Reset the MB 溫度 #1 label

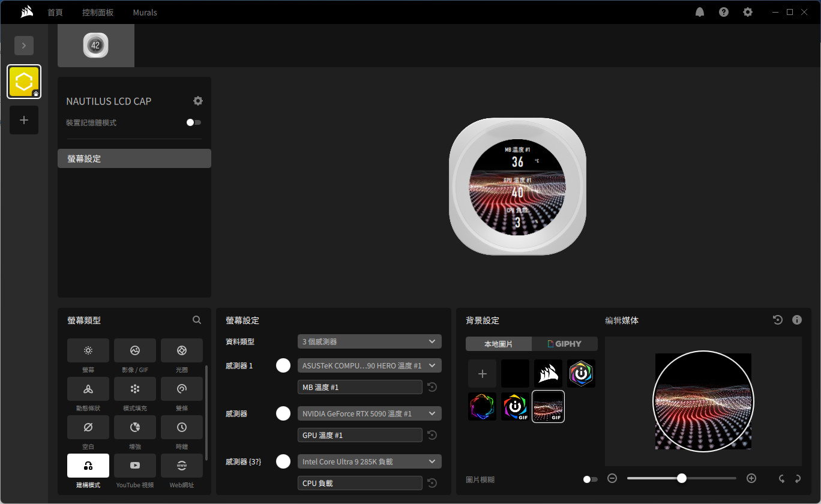432,387
